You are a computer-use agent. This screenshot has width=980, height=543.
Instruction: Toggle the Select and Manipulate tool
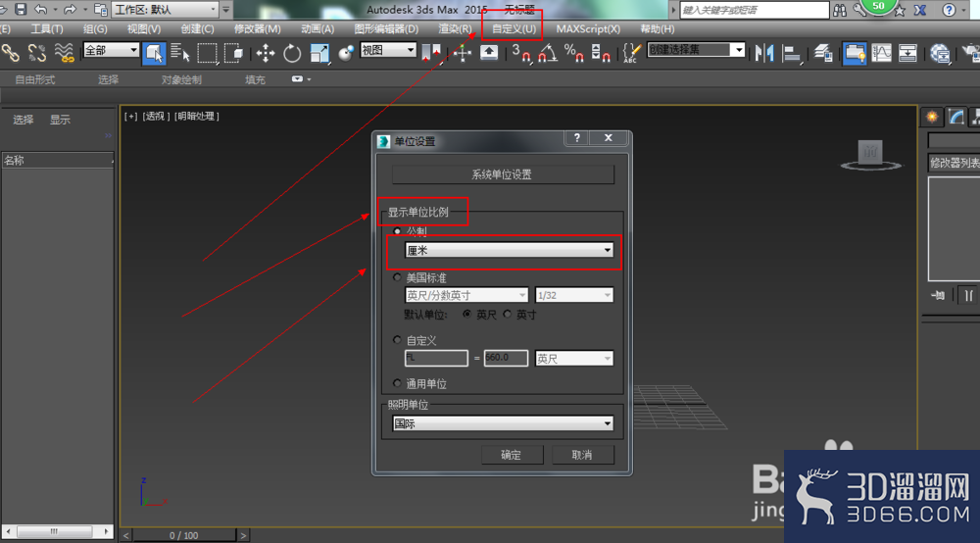pos(463,53)
